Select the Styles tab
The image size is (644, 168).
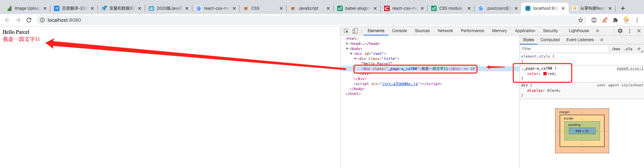click(528, 40)
